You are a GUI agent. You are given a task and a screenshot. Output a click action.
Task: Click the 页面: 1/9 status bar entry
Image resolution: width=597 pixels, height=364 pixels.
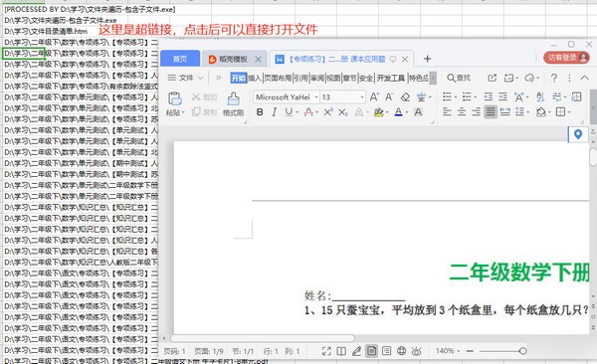(x=209, y=351)
